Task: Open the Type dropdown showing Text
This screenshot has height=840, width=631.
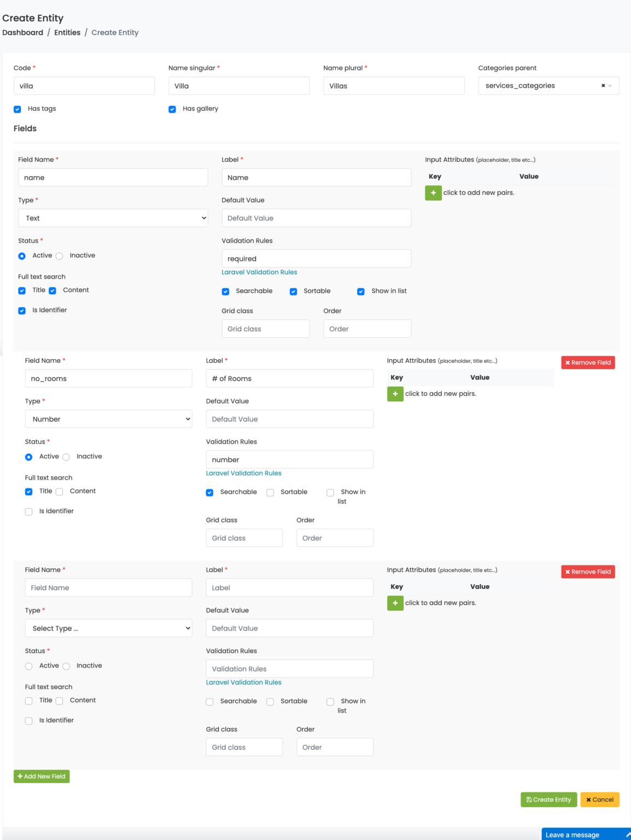Action: coord(113,218)
